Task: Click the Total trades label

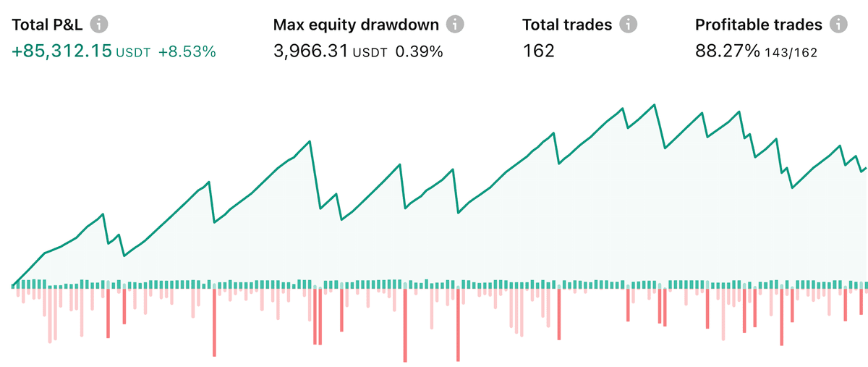Action: click(567, 25)
